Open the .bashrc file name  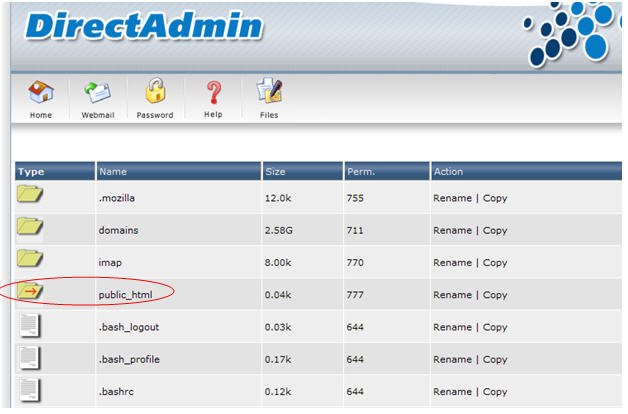116,392
